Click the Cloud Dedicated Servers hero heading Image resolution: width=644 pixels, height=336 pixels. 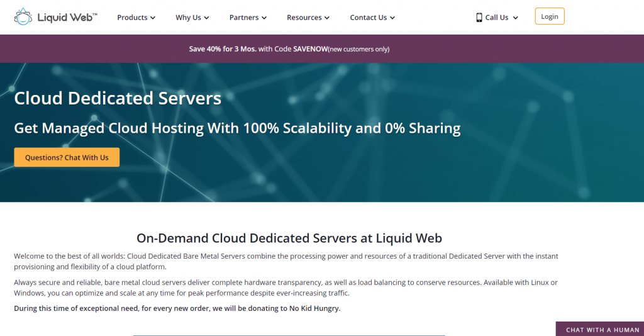(118, 98)
